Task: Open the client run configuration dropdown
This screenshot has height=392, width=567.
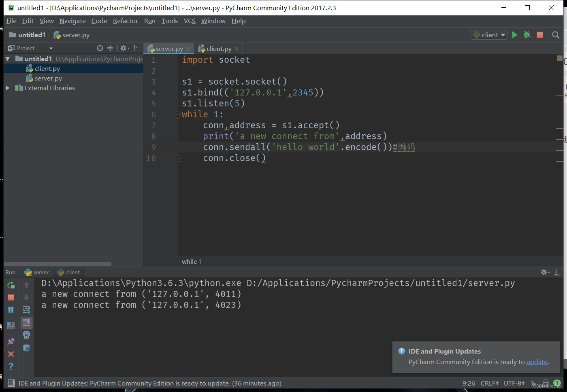Action: tap(489, 35)
